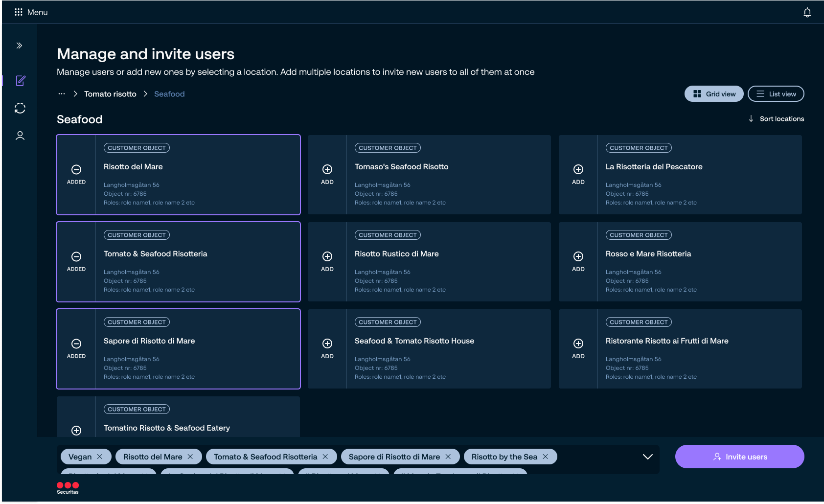Expand the selected locations list chevron
This screenshot has height=504, width=824.
click(647, 457)
